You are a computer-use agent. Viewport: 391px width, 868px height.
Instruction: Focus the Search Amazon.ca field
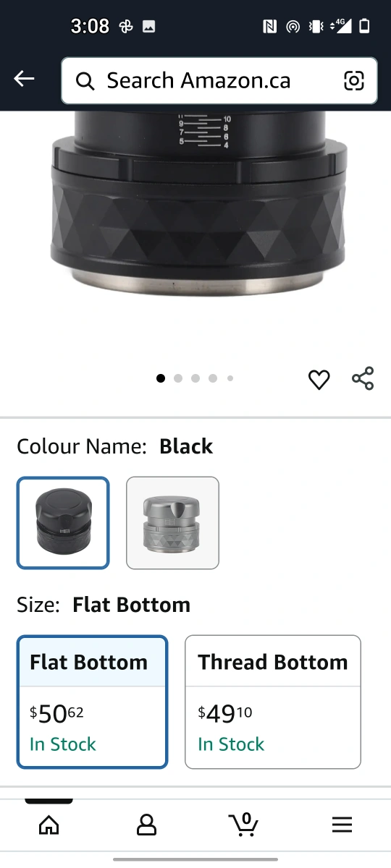coord(219,81)
